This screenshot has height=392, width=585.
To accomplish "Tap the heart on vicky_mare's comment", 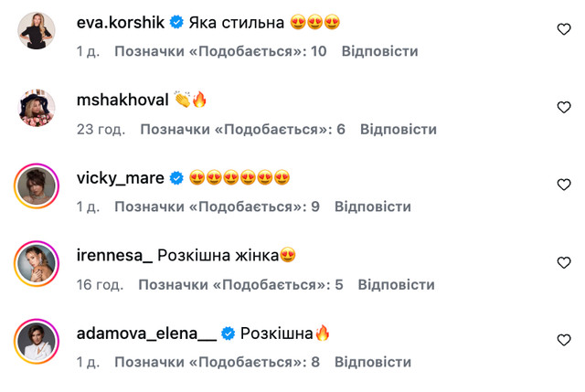I will (564, 185).
